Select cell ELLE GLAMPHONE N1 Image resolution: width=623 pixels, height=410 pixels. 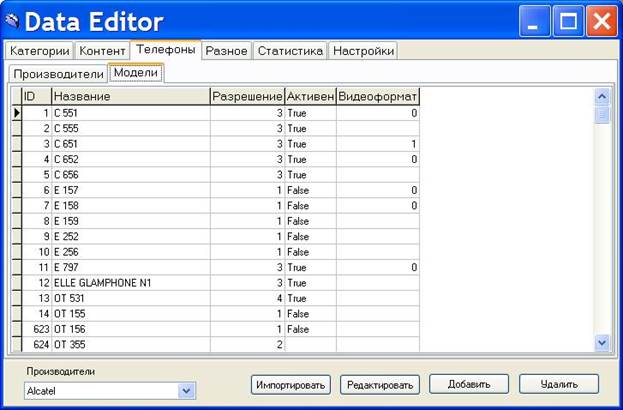pos(131,283)
